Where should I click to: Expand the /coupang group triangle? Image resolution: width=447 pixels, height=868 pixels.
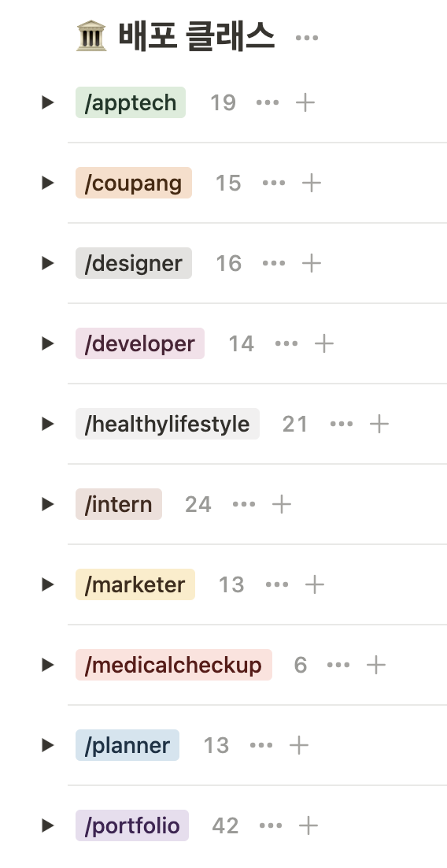coord(47,183)
